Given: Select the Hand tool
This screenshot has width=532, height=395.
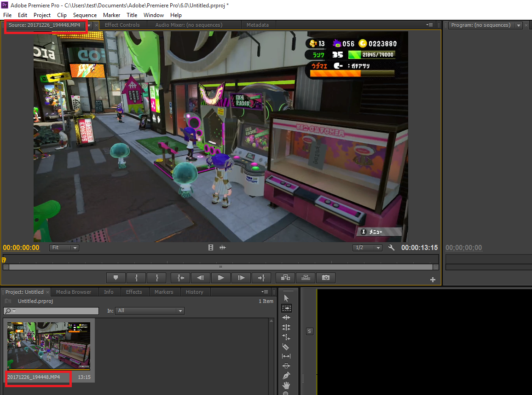Looking at the screenshot, I should [286, 385].
